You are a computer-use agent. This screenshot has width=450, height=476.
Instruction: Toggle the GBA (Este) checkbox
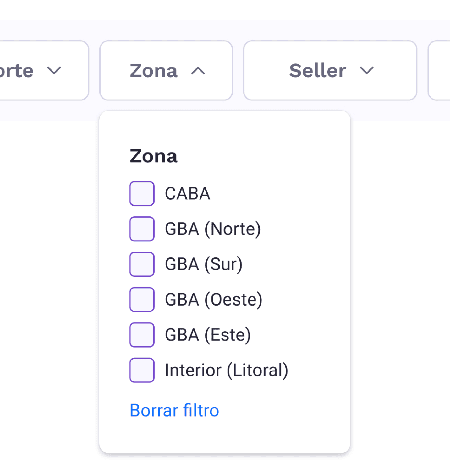pyautogui.click(x=142, y=335)
